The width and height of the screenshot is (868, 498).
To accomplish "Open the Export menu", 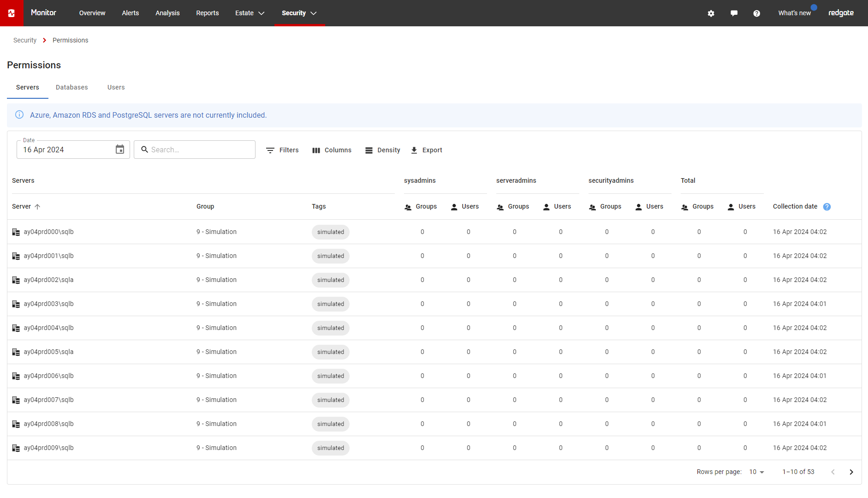I will pos(426,150).
